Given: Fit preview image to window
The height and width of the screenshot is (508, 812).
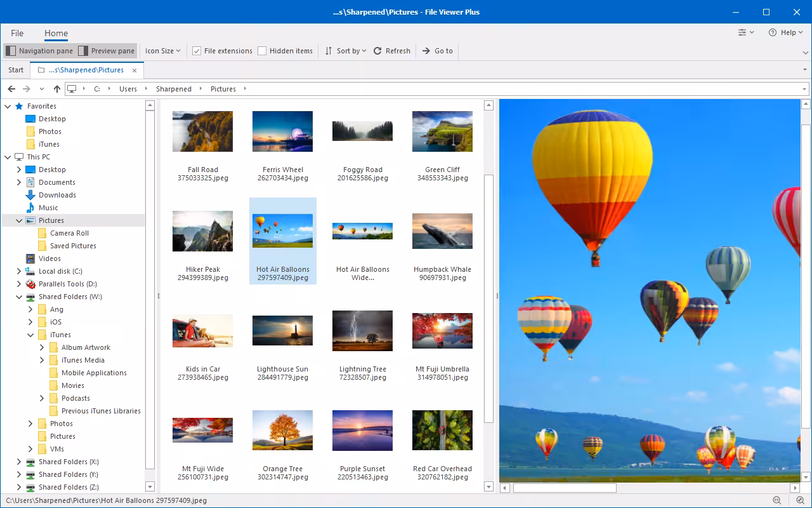Looking at the screenshot, I should pyautogui.click(x=801, y=500).
